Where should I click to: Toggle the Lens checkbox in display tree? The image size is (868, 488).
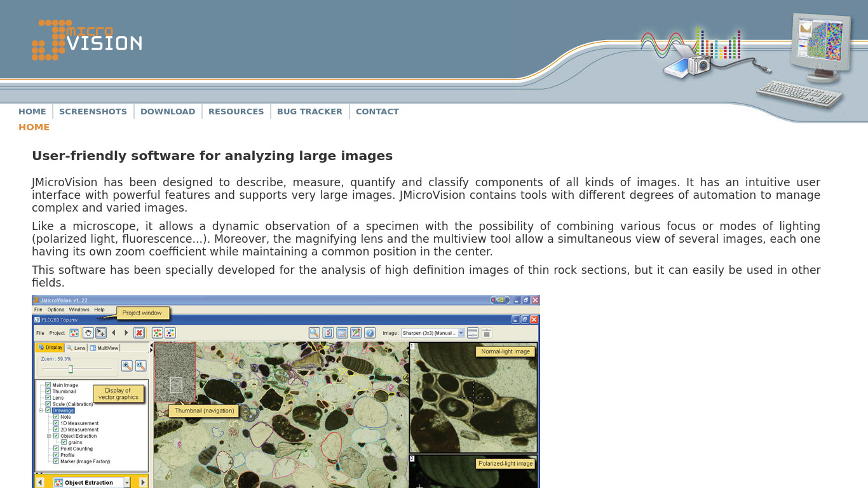point(48,398)
